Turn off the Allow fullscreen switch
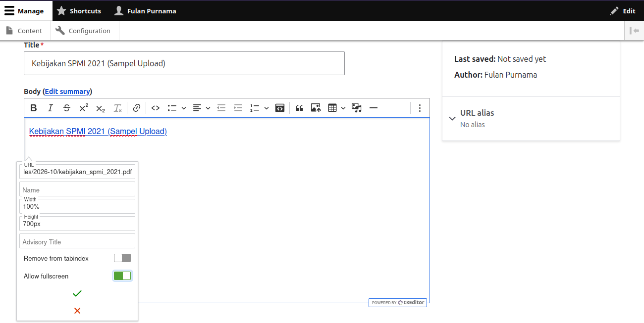 tap(122, 276)
